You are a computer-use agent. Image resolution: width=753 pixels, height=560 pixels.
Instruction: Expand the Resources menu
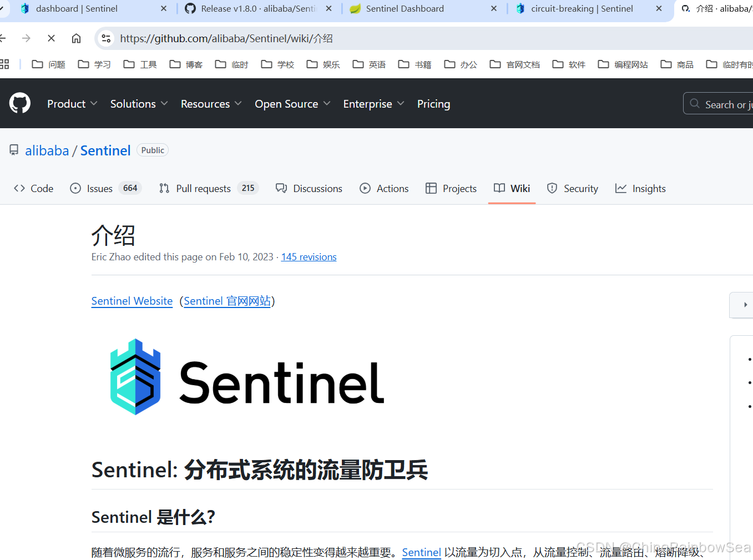pyautogui.click(x=211, y=104)
